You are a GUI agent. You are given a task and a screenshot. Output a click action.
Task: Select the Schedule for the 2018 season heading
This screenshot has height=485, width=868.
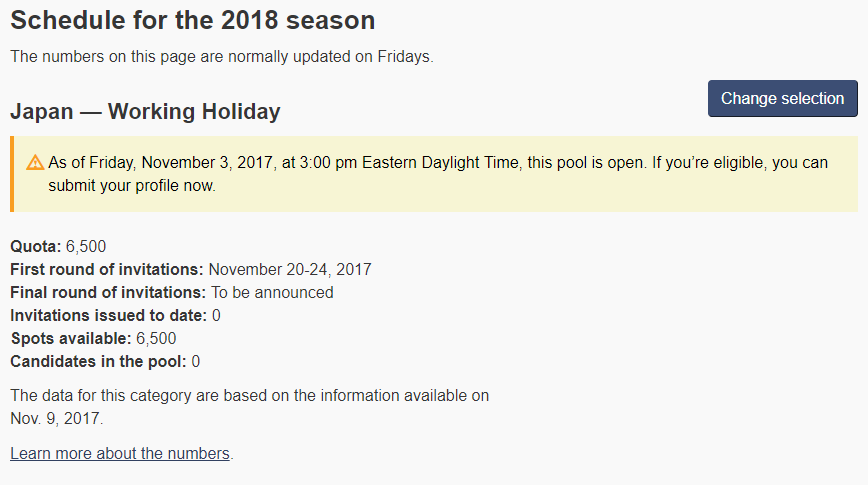click(x=193, y=20)
